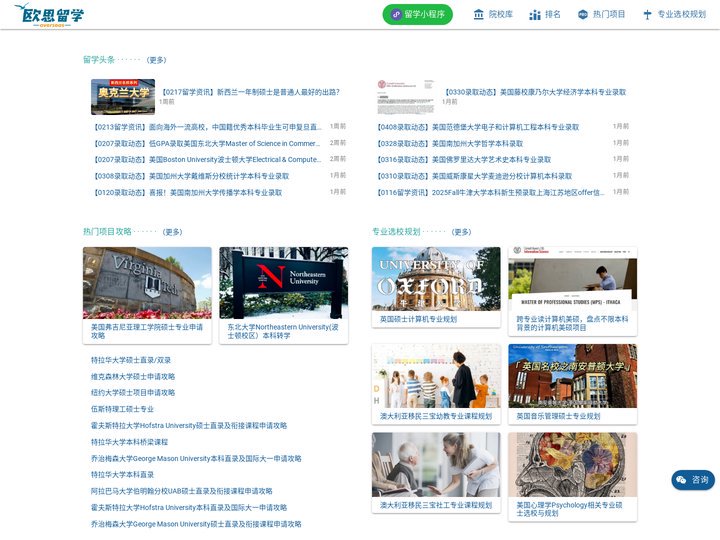The image size is (720, 540).
Task: Click the WeChat icon in 咨询 button
Action: pyautogui.click(x=681, y=480)
